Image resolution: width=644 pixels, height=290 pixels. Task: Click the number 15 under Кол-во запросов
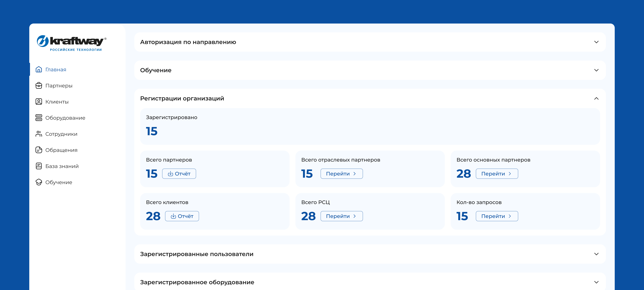(462, 216)
